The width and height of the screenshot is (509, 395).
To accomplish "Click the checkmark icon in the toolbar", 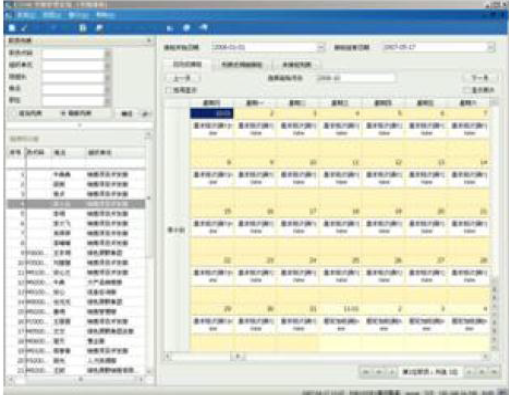I will [x=24, y=28].
